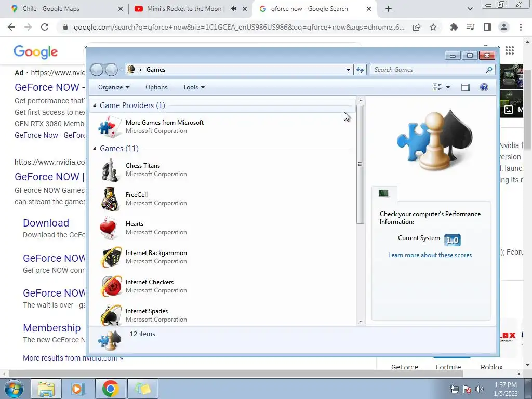The image size is (532, 399).
Task: Open the Download link in search results
Action: (x=46, y=223)
